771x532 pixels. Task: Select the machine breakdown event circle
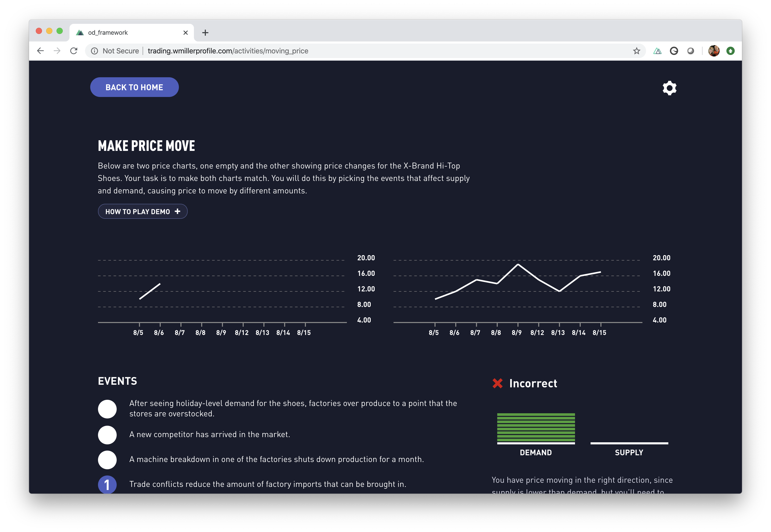[107, 460]
